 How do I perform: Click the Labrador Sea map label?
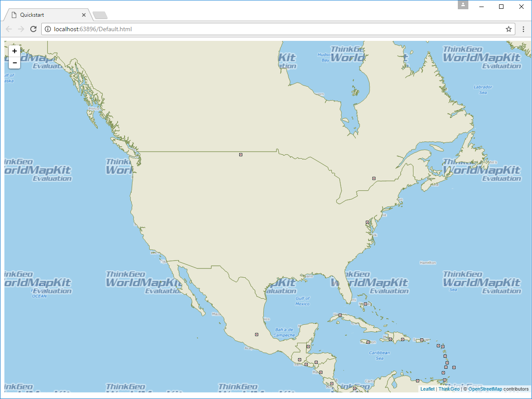483,90
